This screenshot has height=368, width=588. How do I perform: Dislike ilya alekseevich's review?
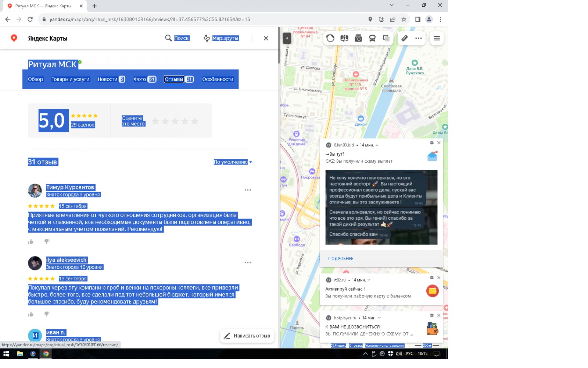click(47, 314)
